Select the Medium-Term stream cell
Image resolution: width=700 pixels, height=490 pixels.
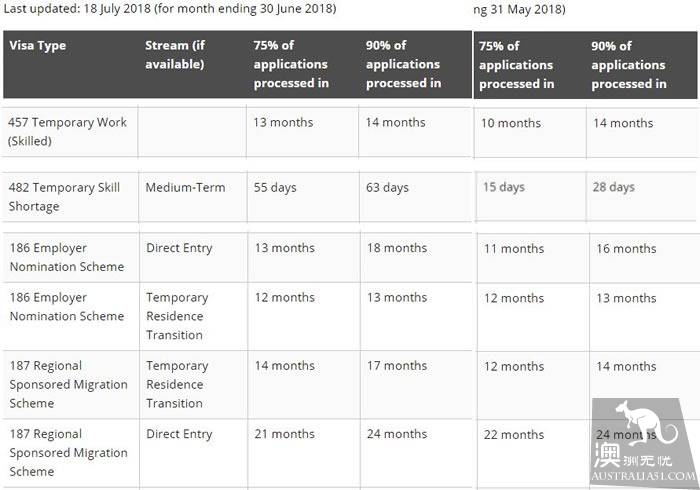193,197
